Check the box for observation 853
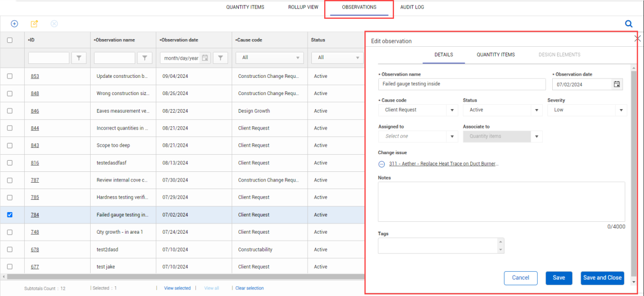 point(10,76)
